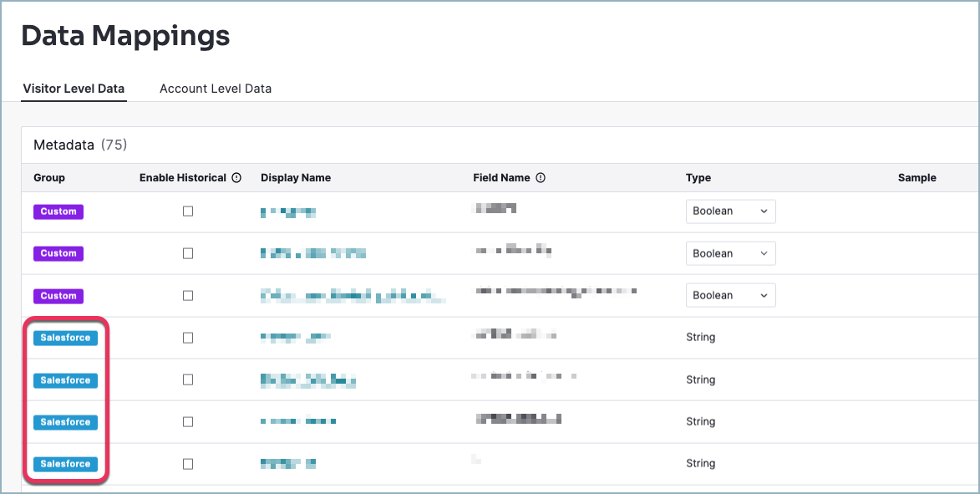The image size is (980, 494).
Task: Click the info icon beside Enable Historical
Action: tap(236, 177)
